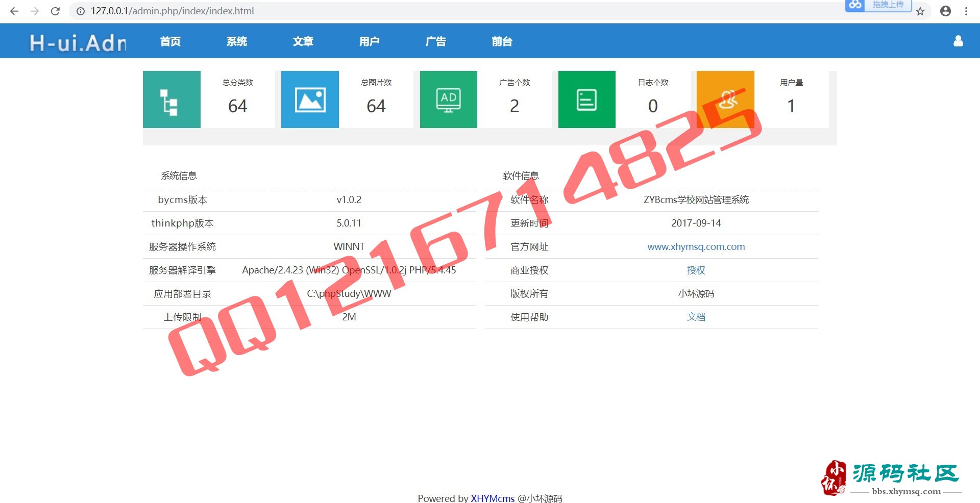
Task: Open the 前台 menu
Action: 502,41
